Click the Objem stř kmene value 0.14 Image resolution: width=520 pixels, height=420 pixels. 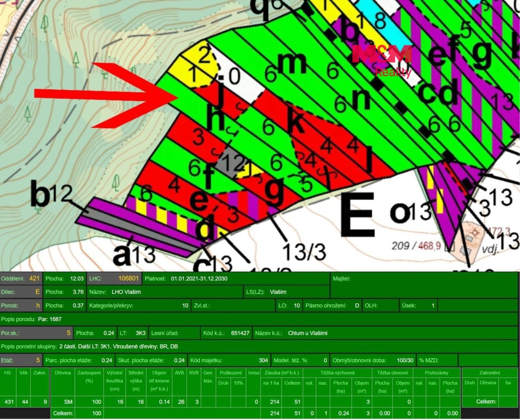(164, 402)
